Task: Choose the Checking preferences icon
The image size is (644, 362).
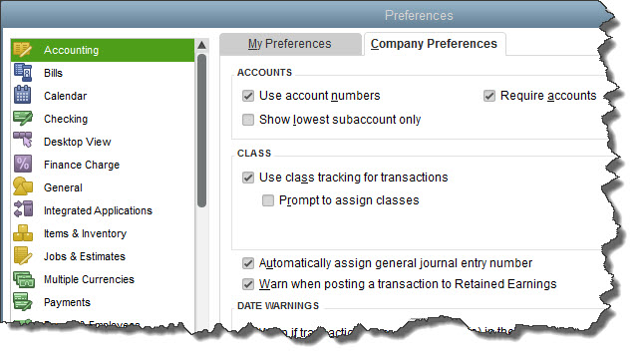Action: point(23,118)
